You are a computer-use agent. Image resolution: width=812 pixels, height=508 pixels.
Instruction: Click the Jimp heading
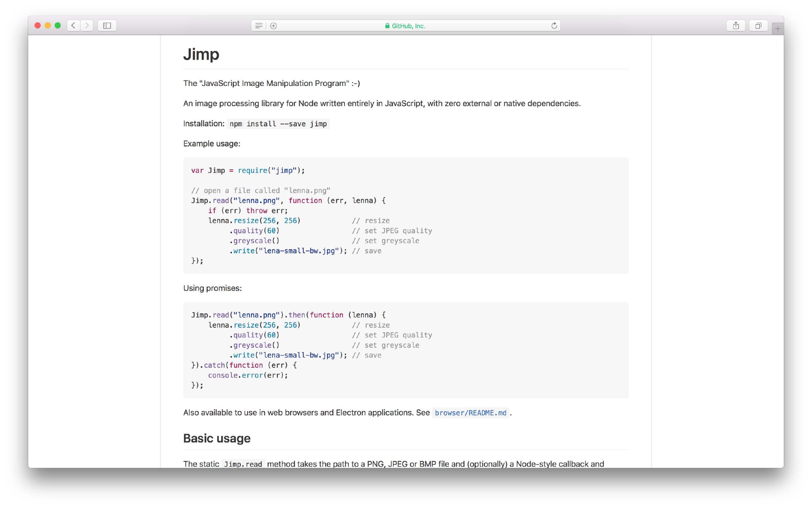(201, 54)
